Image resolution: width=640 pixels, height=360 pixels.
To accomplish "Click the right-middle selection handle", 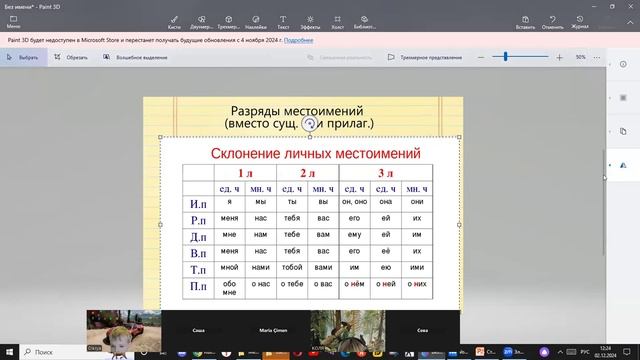I will click(459, 224).
